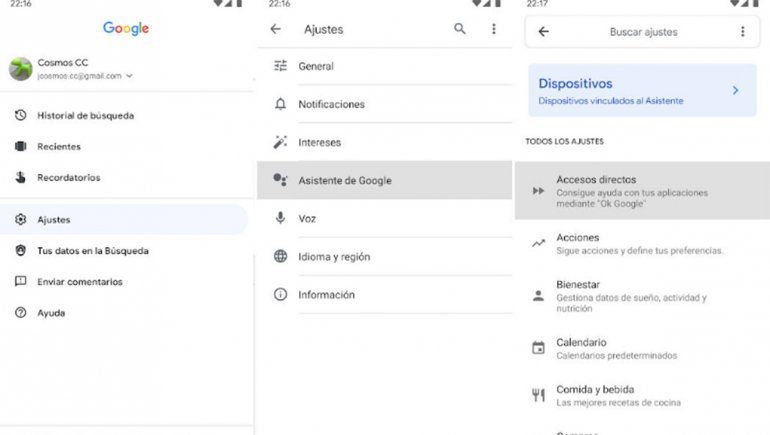This screenshot has width=770, height=435.
Task: Tap Enviar comentarios
Action: coord(79,282)
